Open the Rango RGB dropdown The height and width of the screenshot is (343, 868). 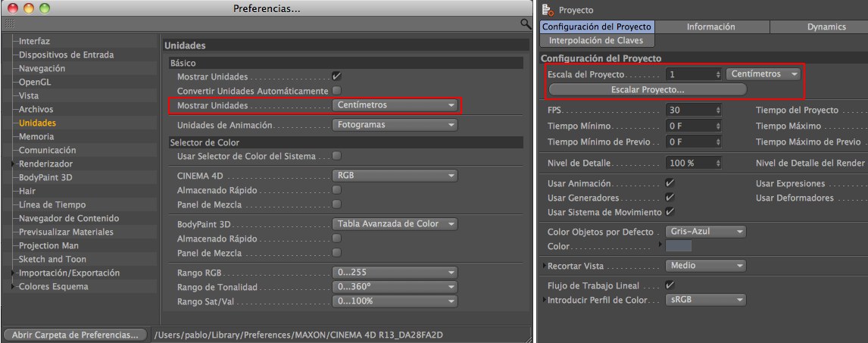point(395,273)
